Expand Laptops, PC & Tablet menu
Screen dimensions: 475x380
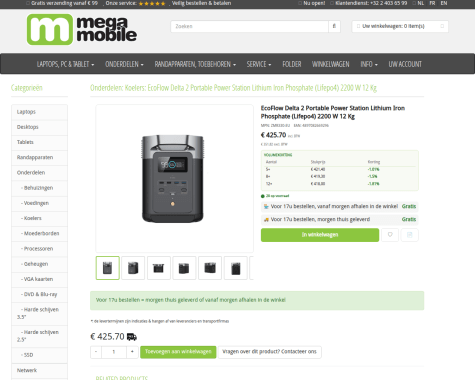point(65,64)
